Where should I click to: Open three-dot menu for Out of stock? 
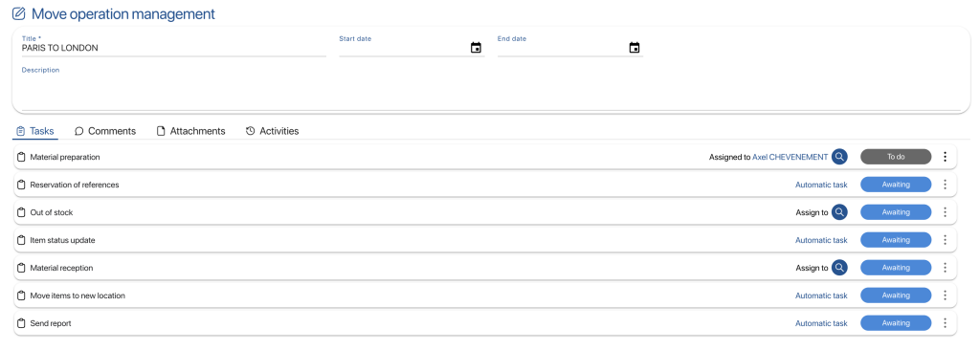[x=945, y=212]
